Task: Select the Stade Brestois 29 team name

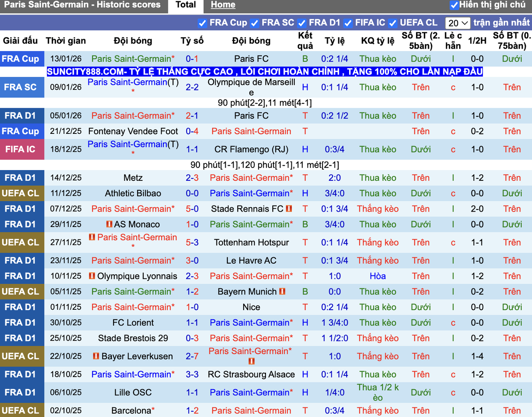Action: click(133, 338)
